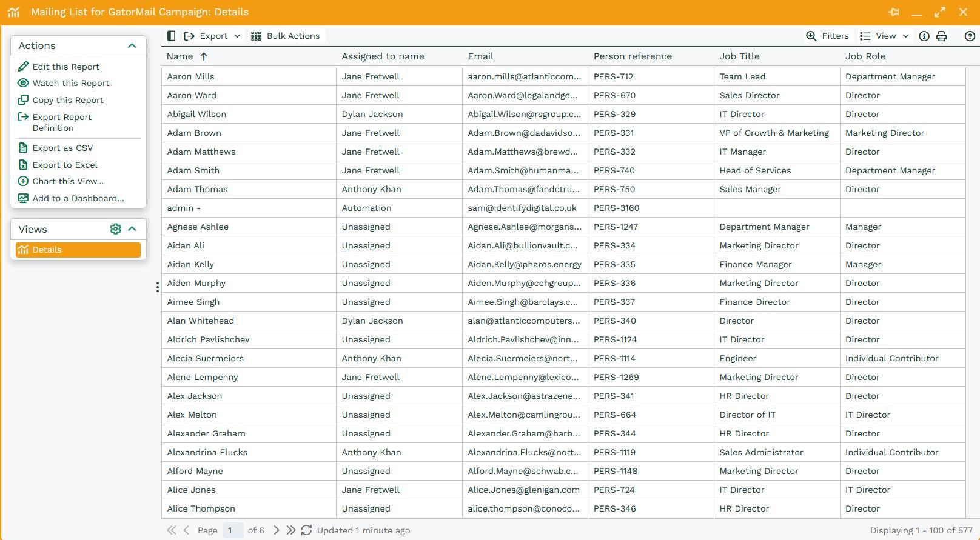Collapse the Views panel
Viewport: 980px width, 540px height.
pyautogui.click(x=132, y=229)
